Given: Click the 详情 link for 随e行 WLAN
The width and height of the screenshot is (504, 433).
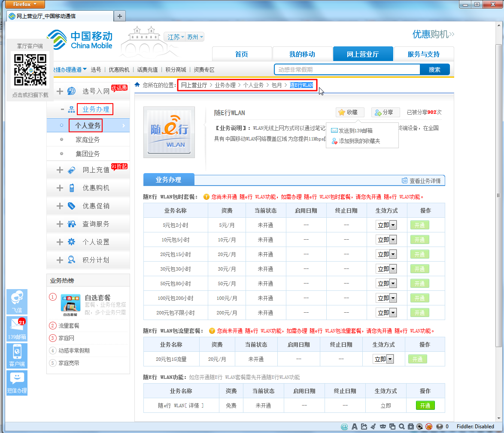Looking at the screenshot, I should point(194,406).
